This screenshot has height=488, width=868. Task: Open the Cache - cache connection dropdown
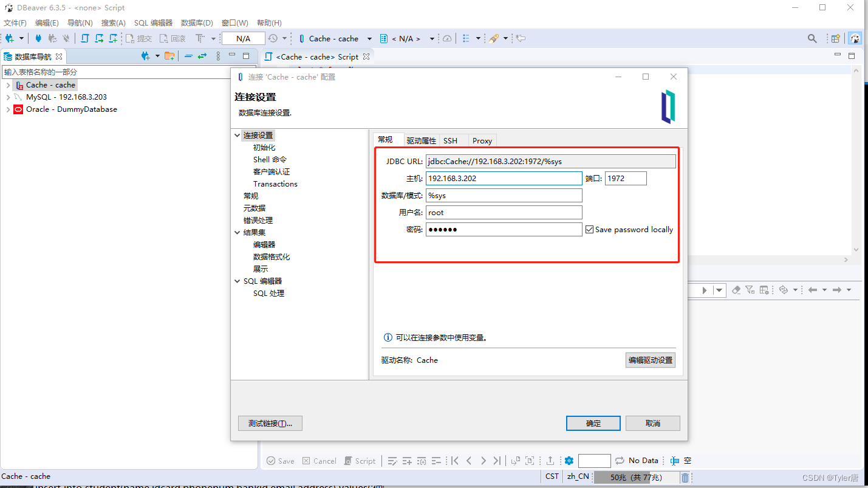369,38
